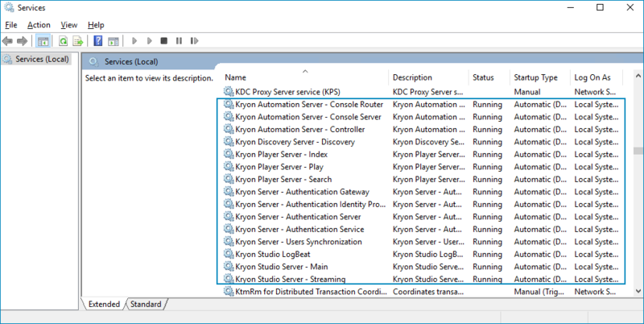
Task: Select Services (Local) in the console tree
Action: (x=42, y=59)
